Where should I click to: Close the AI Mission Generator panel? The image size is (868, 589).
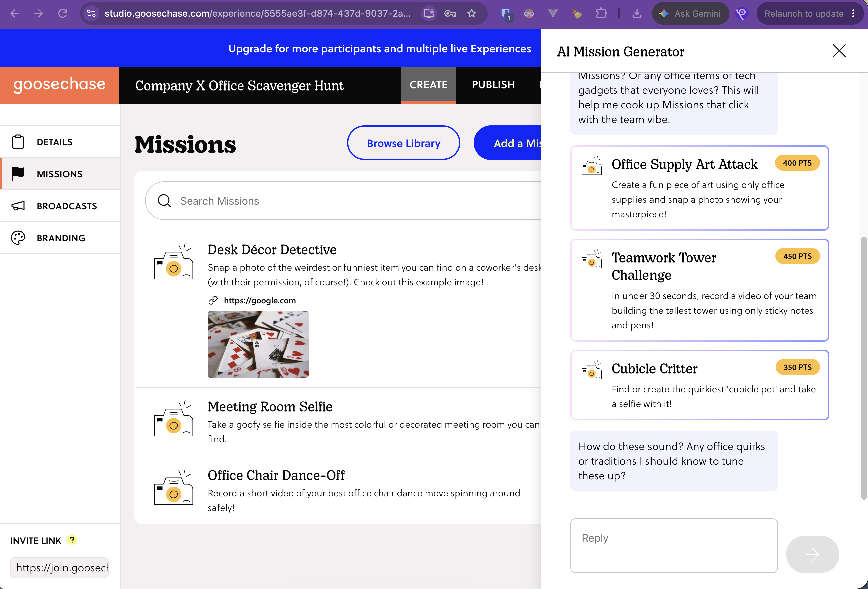click(839, 51)
